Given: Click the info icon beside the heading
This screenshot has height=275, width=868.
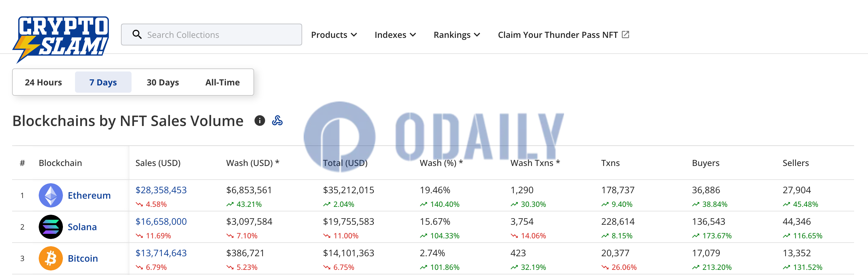Looking at the screenshot, I should click(x=259, y=121).
